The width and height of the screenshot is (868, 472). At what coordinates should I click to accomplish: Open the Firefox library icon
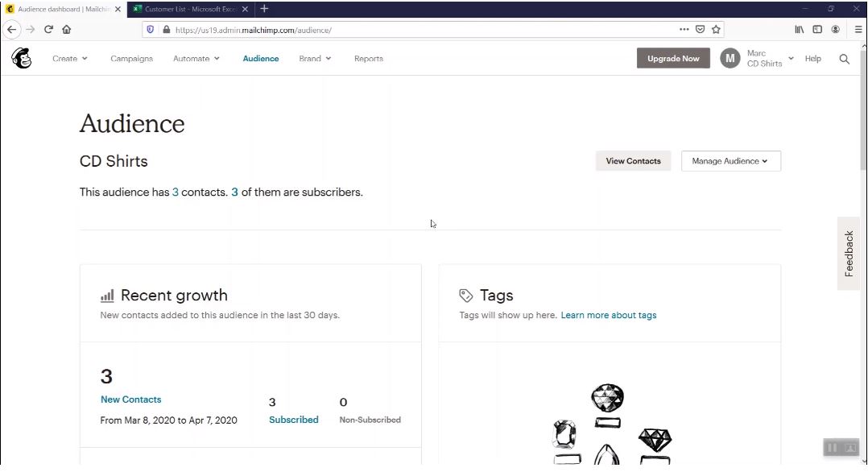[800, 29]
